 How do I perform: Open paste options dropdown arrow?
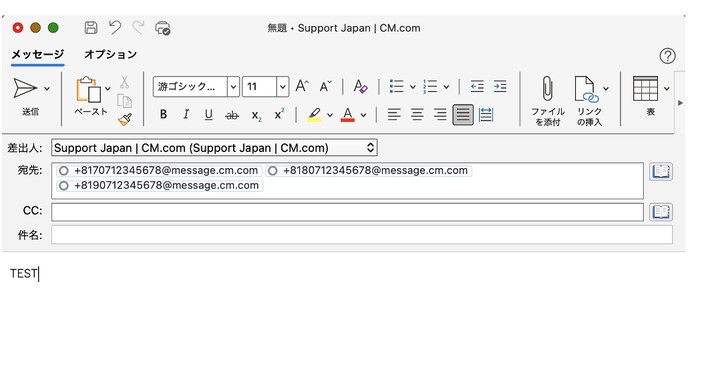click(108, 89)
